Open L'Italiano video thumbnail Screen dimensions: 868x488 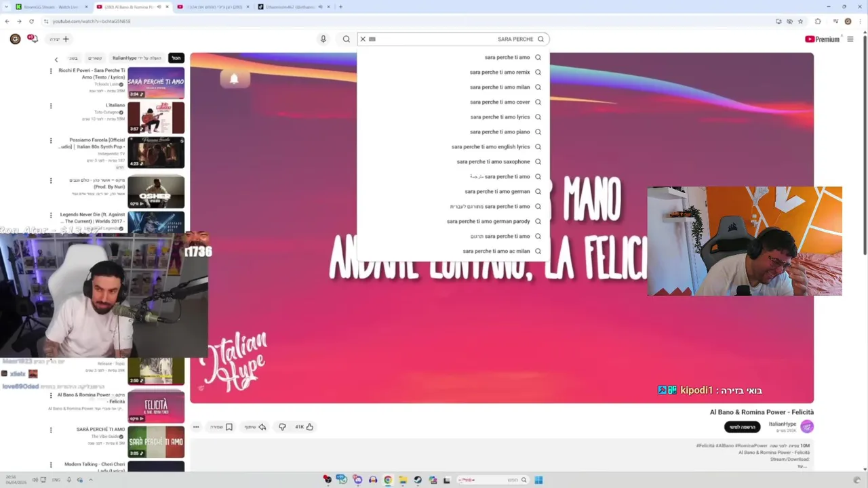[x=156, y=117]
